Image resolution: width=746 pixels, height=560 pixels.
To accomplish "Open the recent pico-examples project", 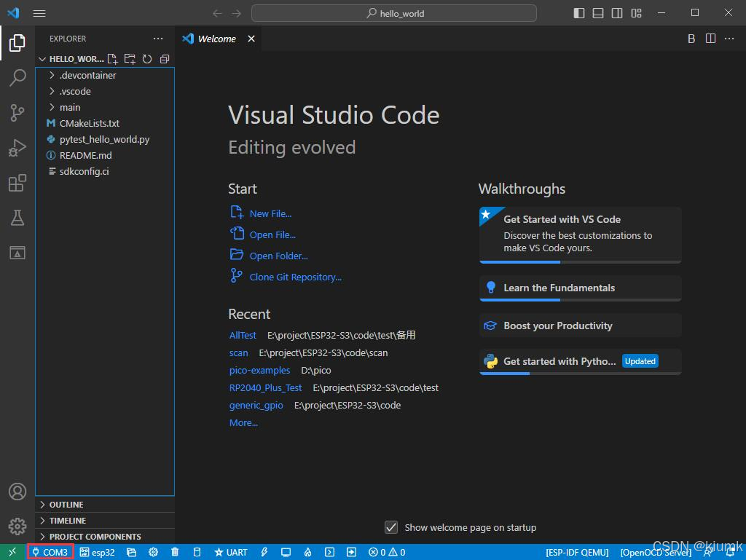I will 260,371.
